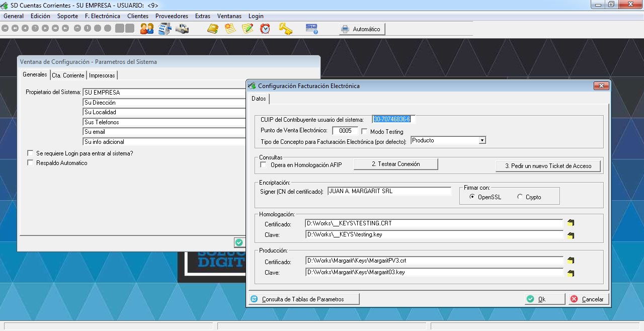The width and height of the screenshot is (644, 331).
Task: Click the golden key toolbar icon
Action: tap(285, 29)
